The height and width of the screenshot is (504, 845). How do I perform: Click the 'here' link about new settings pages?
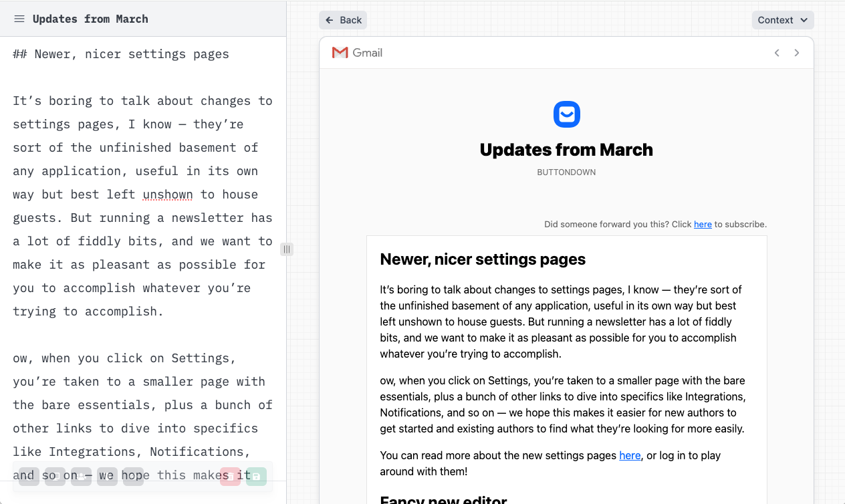(x=630, y=455)
